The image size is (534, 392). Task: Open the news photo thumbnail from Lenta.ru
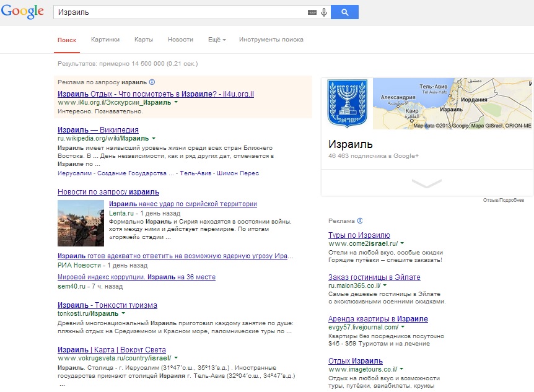81,223
